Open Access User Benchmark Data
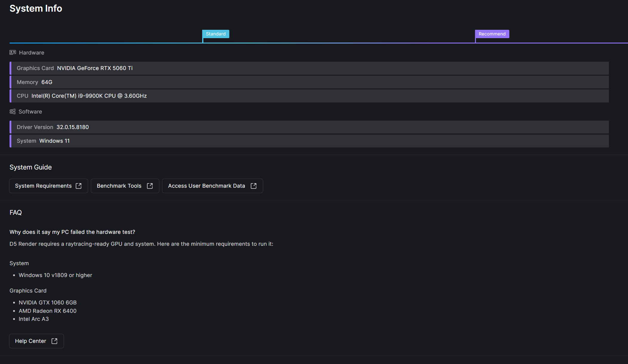Viewport: 628px width, 364px height. [206, 186]
